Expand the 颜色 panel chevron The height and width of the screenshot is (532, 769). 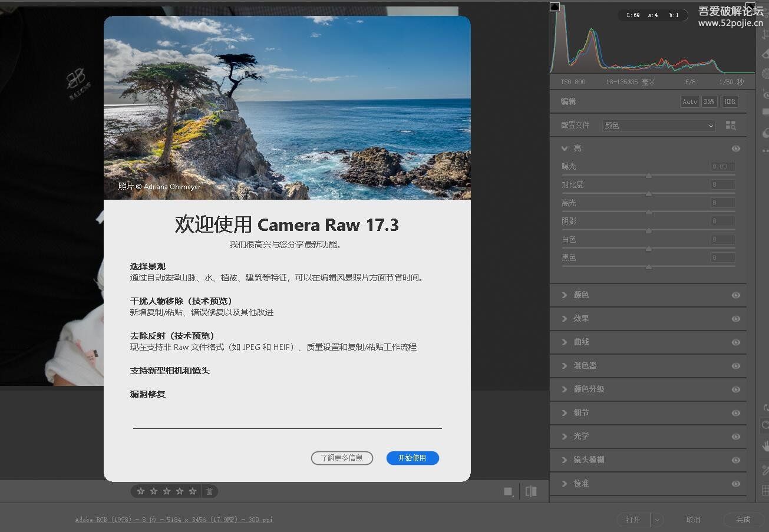coord(565,295)
